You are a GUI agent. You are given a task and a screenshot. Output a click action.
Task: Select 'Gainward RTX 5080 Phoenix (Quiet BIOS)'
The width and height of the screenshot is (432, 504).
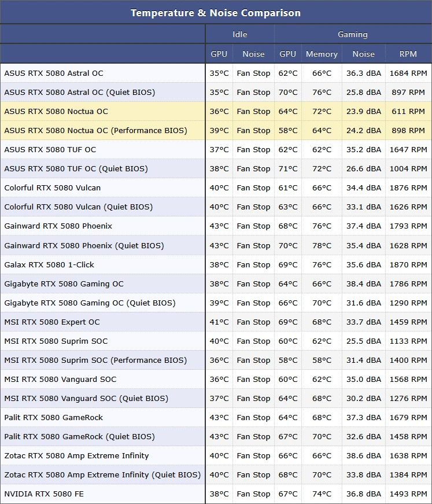(84, 245)
